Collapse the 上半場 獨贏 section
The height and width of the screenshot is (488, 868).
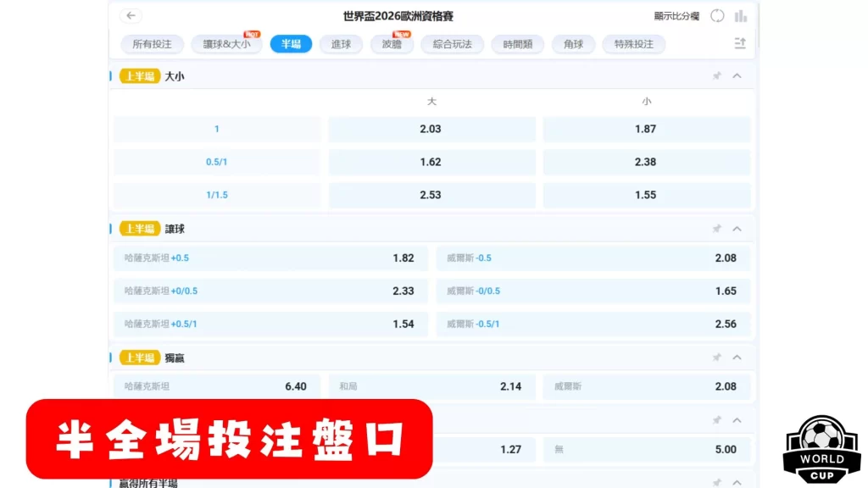[737, 357]
